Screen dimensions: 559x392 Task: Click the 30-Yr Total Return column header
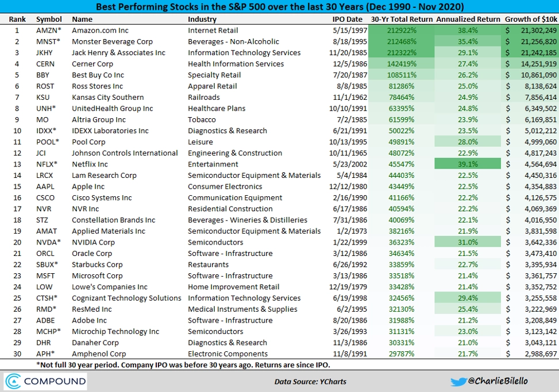point(402,19)
